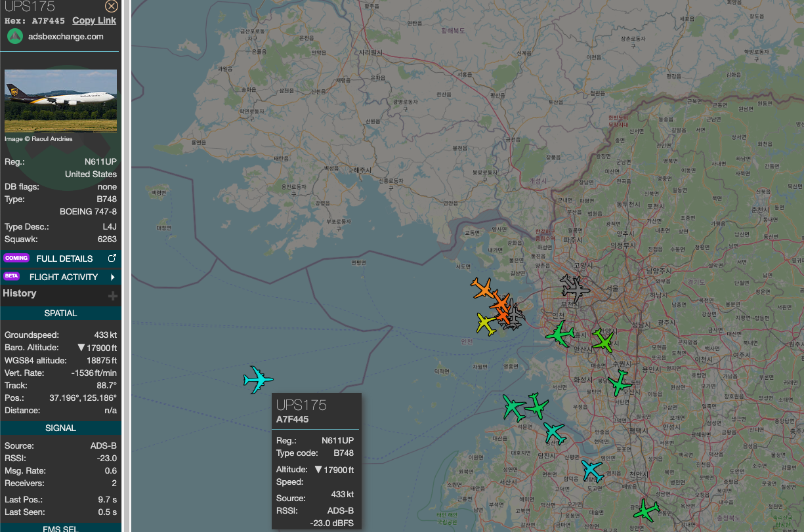Click A7F445 hex code in map tooltip
804x532 pixels.
292,419
